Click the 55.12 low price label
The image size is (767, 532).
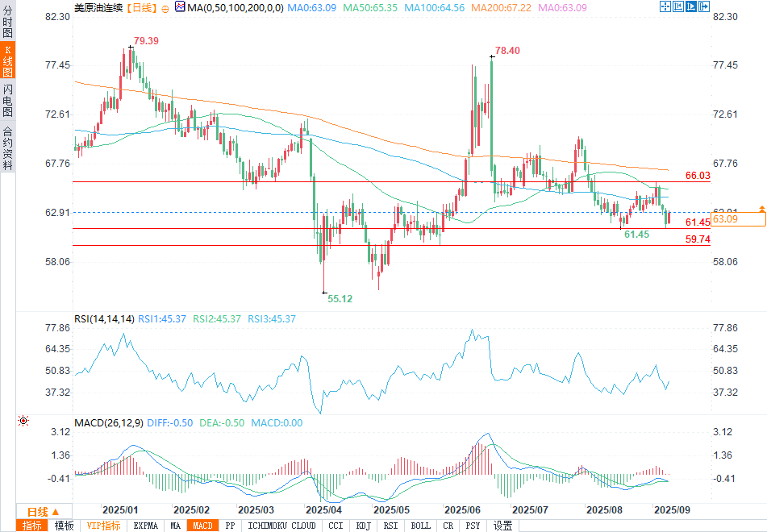340,299
